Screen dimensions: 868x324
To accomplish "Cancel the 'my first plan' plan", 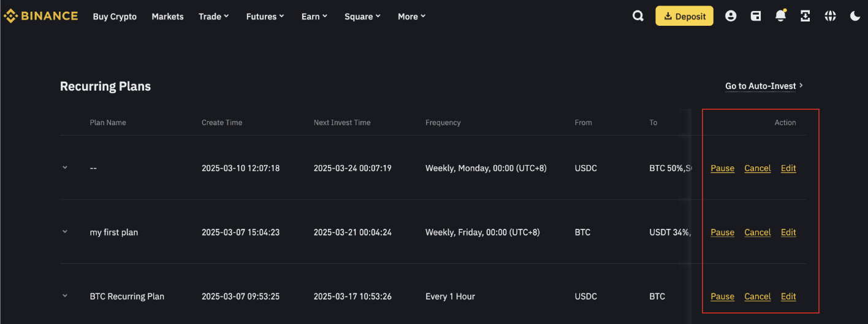I will (x=757, y=232).
